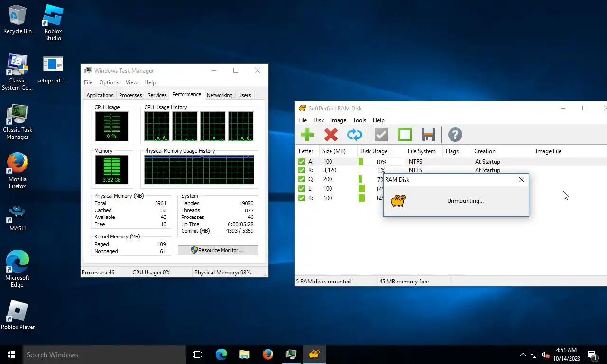This screenshot has width=607, height=364.
Task: Click muted volume tray icon
Action: [545, 355]
